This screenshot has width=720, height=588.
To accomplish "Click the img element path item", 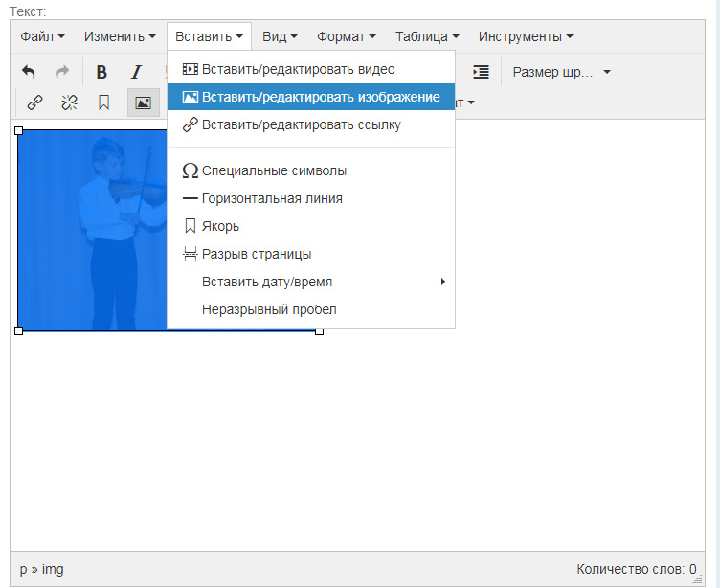I will pos(53,569).
